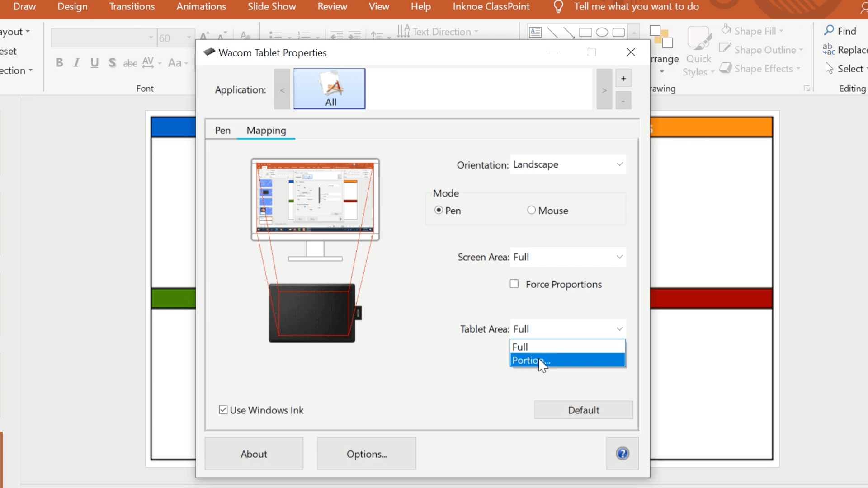Select the Mouse mode radio button
Screen dimensions: 868x488
[531, 210]
